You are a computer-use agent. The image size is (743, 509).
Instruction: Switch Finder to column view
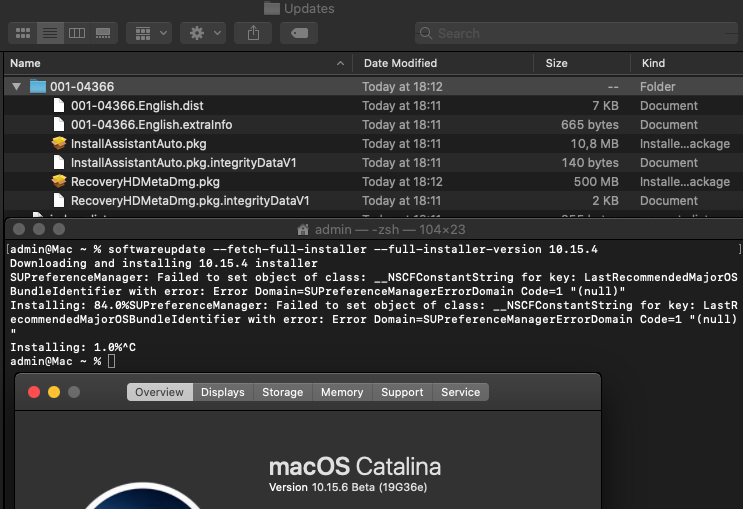click(x=77, y=33)
